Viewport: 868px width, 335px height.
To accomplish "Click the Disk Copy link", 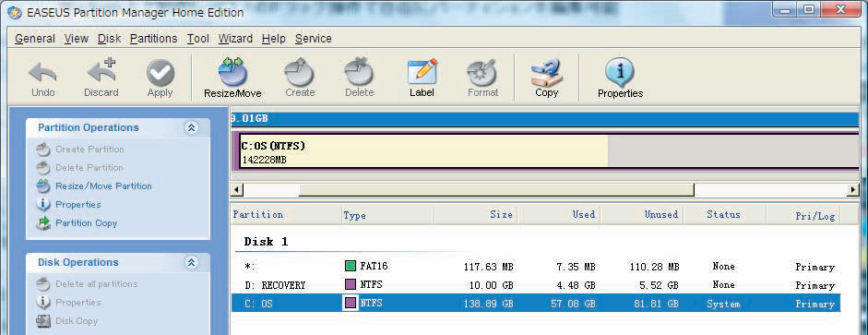I will [77, 321].
